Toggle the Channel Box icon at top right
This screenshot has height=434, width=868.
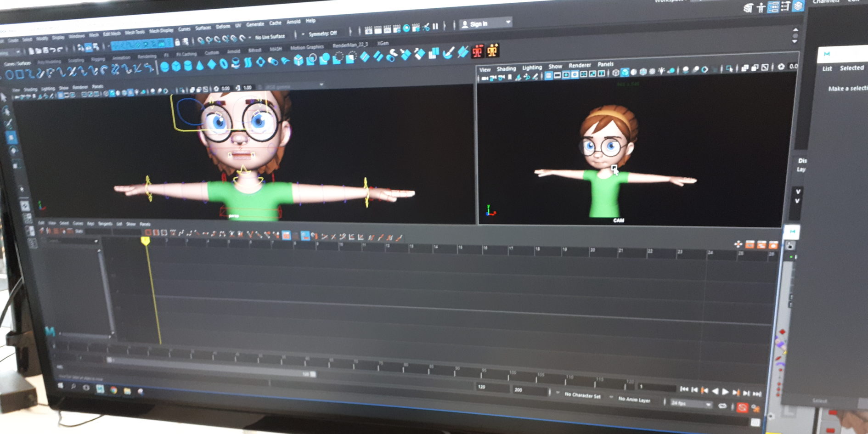pyautogui.click(x=798, y=6)
